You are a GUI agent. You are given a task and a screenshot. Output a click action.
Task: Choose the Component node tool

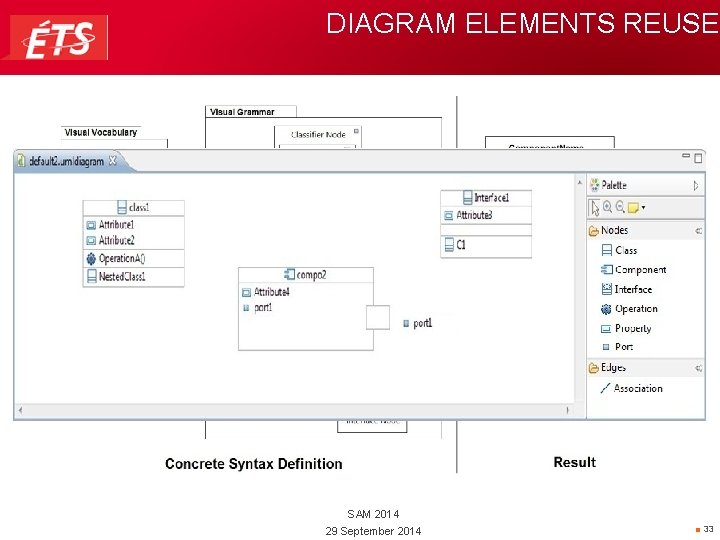coord(634,270)
